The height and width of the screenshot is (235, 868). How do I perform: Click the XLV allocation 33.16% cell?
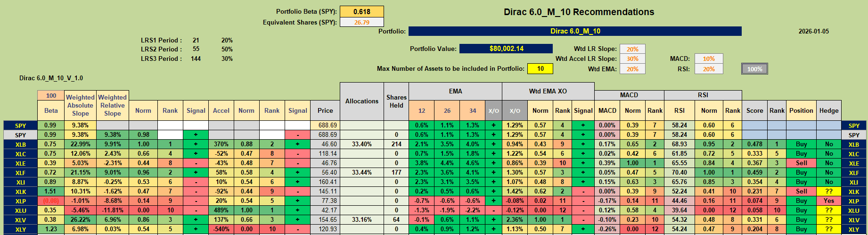point(362,219)
